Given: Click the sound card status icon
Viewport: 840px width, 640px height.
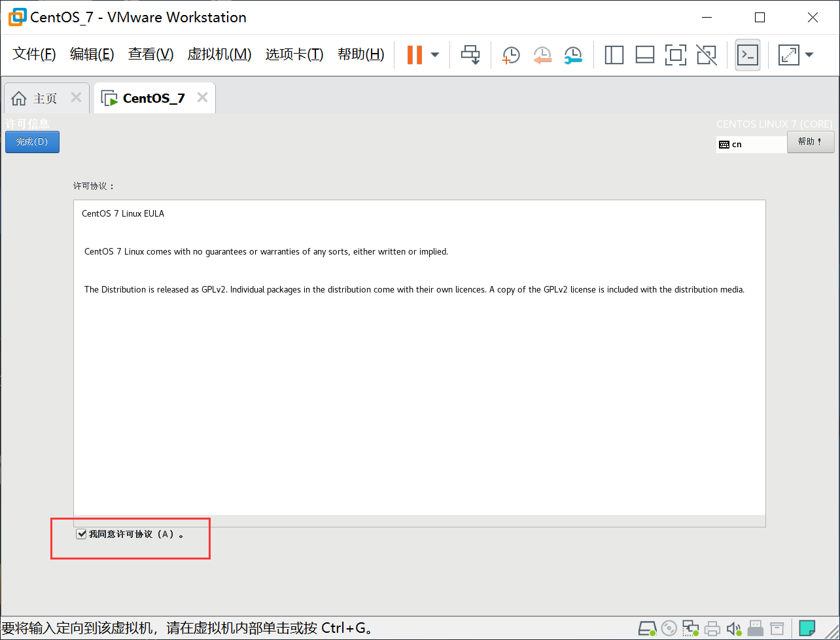Looking at the screenshot, I should (734, 629).
